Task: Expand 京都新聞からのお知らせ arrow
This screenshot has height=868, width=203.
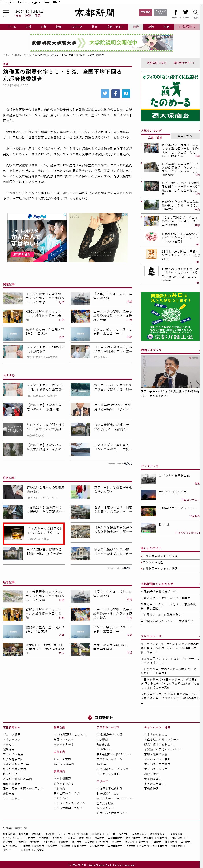Action: coord(199,584)
